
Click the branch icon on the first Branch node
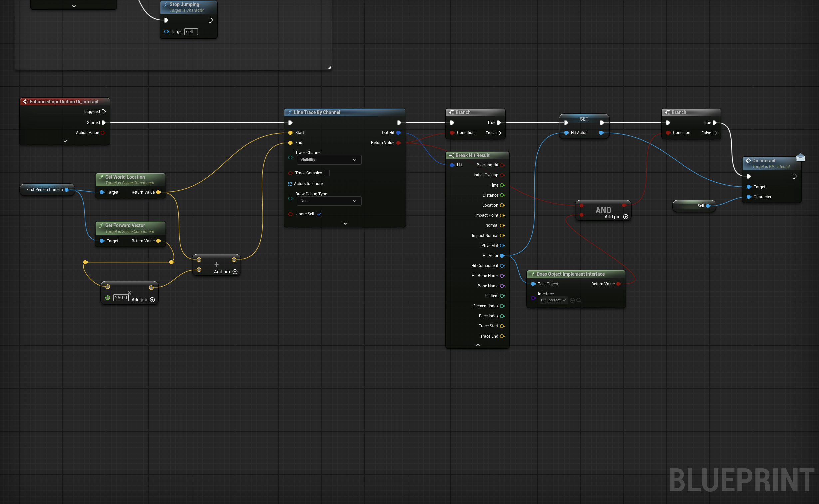click(x=452, y=112)
